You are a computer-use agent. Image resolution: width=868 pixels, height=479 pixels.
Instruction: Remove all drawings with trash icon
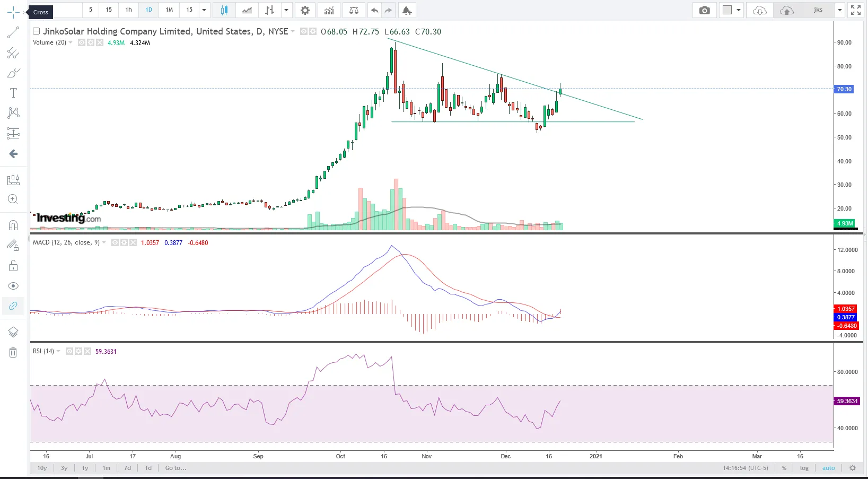click(x=13, y=352)
